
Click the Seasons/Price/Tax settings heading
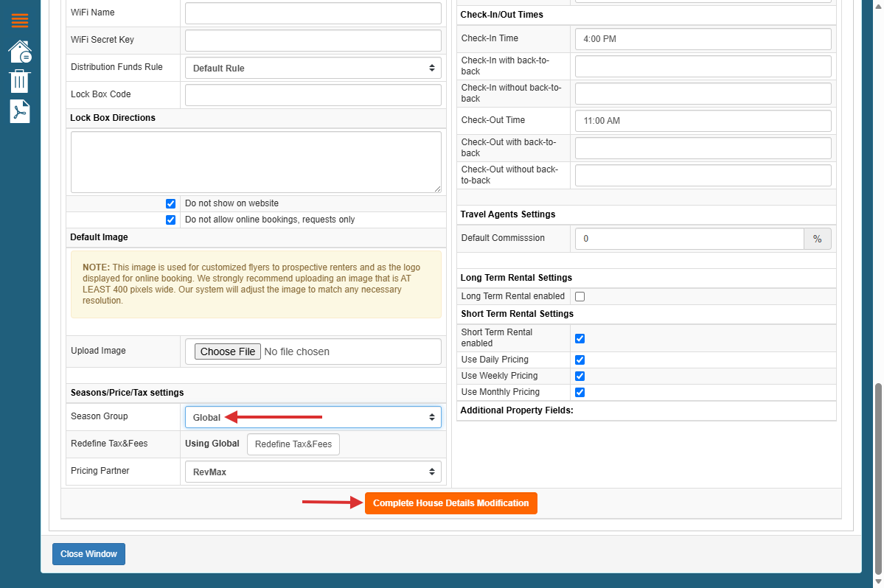[x=127, y=393]
